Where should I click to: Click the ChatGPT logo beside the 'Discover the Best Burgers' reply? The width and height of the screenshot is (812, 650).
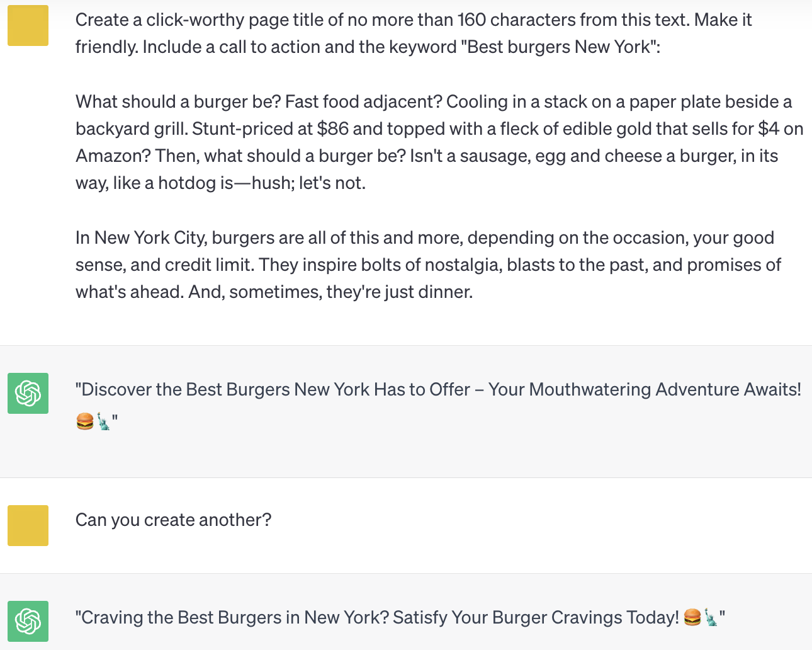(28, 394)
